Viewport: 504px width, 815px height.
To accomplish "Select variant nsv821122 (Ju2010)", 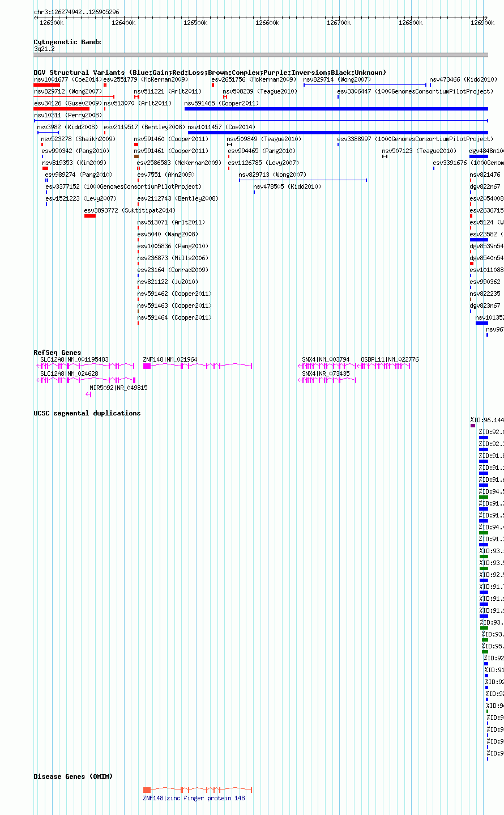I will click(x=167, y=282).
